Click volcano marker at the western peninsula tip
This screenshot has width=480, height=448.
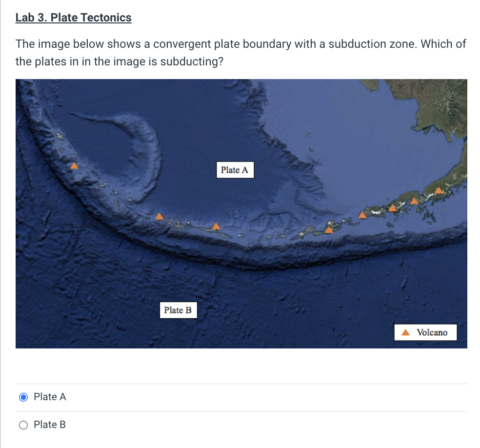click(362, 215)
